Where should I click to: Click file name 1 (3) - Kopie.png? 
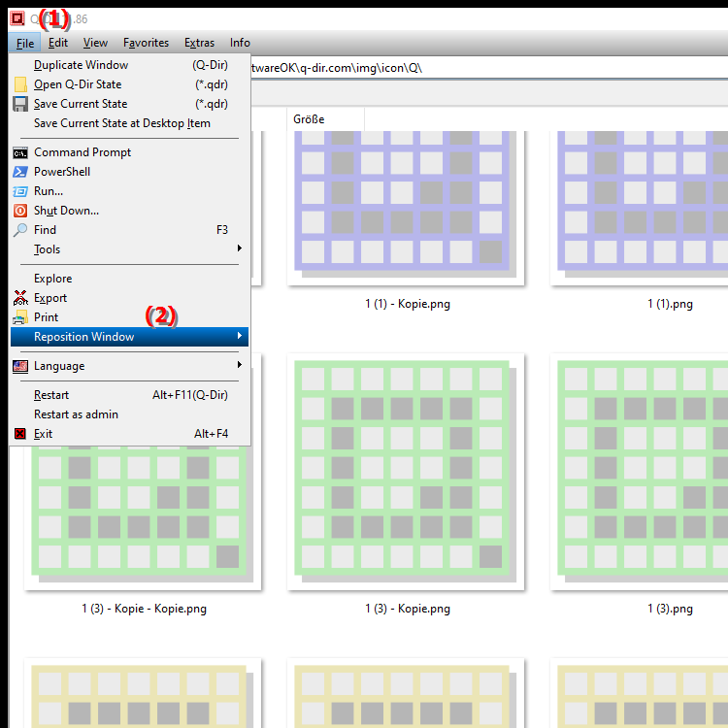tap(408, 609)
